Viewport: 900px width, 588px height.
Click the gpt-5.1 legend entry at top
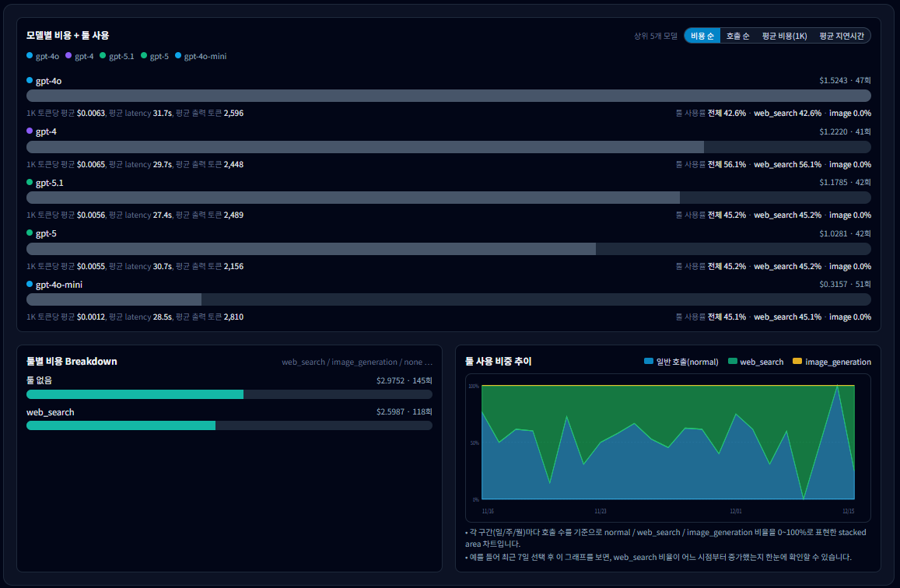(x=117, y=56)
